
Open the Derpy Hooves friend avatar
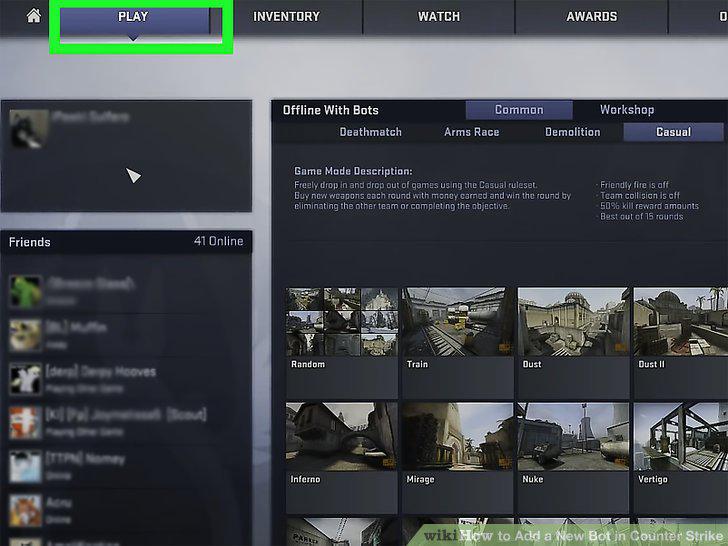coord(26,379)
